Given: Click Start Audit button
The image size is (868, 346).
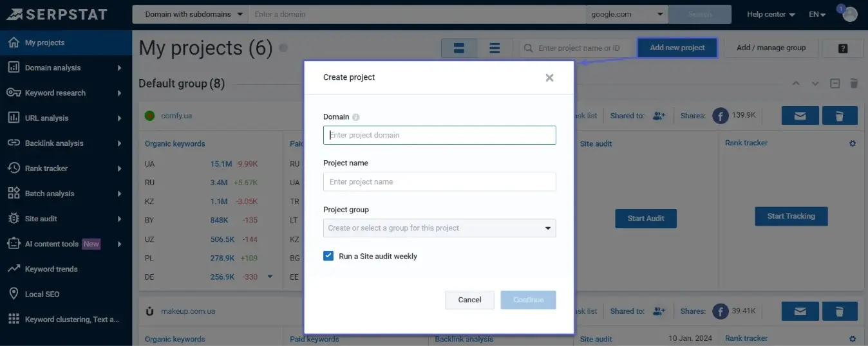Looking at the screenshot, I should point(646,218).
